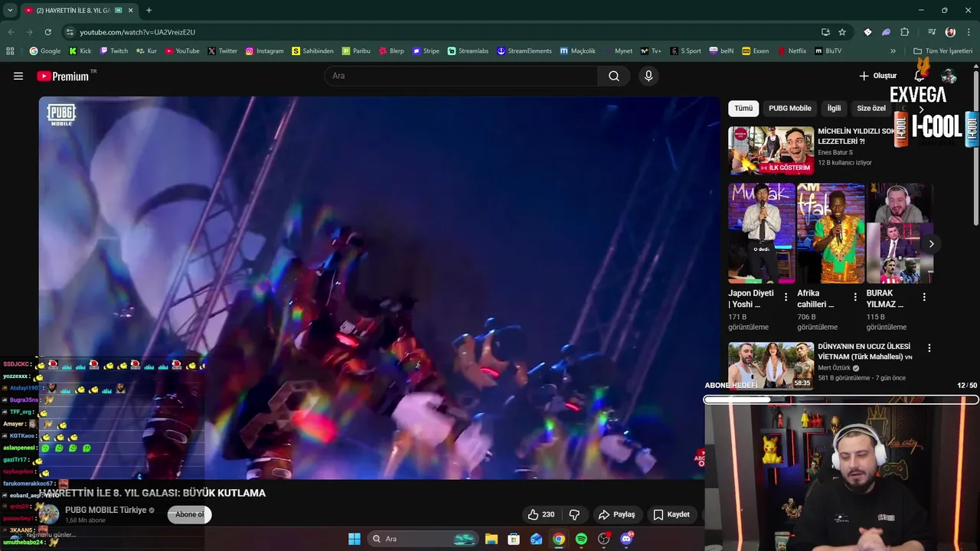This screenshot has width=980, height=551.
Task: Open the Michelin Yıldızlı video thumbnail
Action: (771, 151)
